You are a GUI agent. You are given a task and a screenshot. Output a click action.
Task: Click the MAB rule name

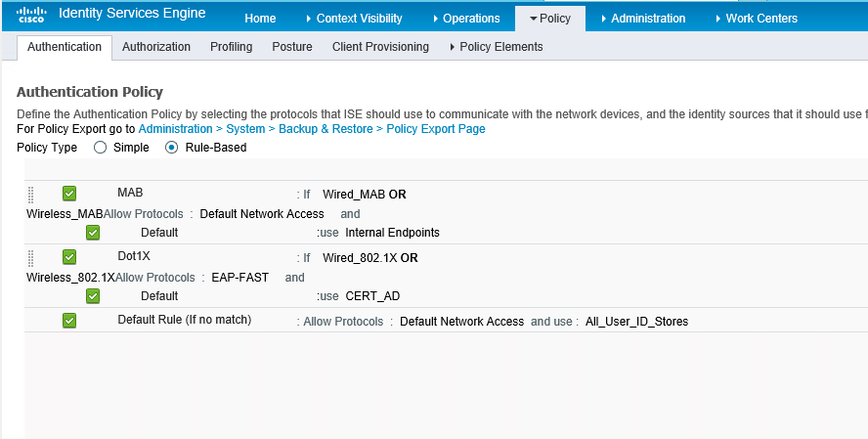click(130, 193)
